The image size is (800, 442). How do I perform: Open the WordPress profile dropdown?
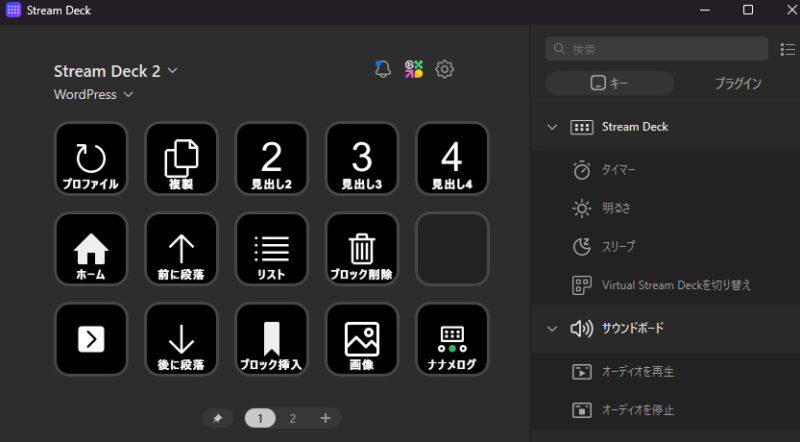(93, 94)
